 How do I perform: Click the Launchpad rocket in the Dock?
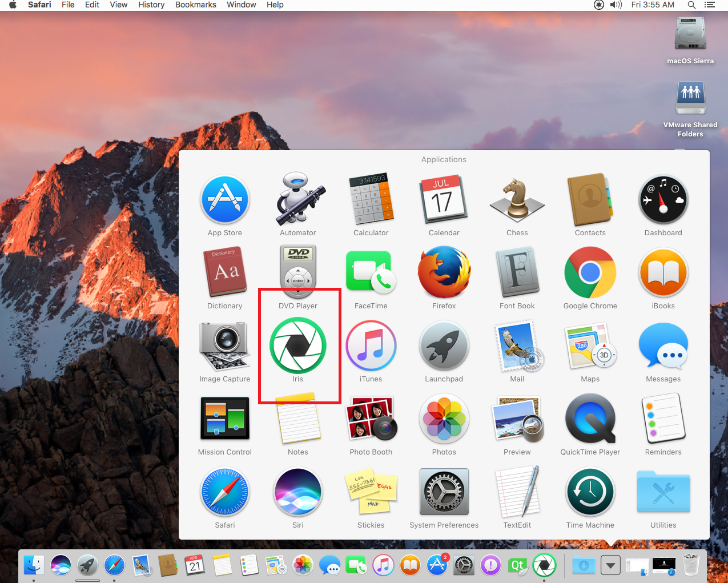point(87,565)
